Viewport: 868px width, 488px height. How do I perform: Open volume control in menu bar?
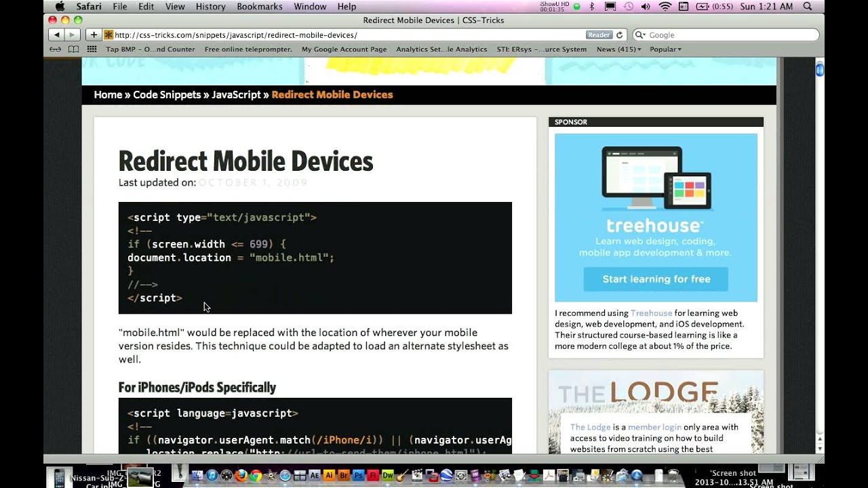(x=645, y=6)
